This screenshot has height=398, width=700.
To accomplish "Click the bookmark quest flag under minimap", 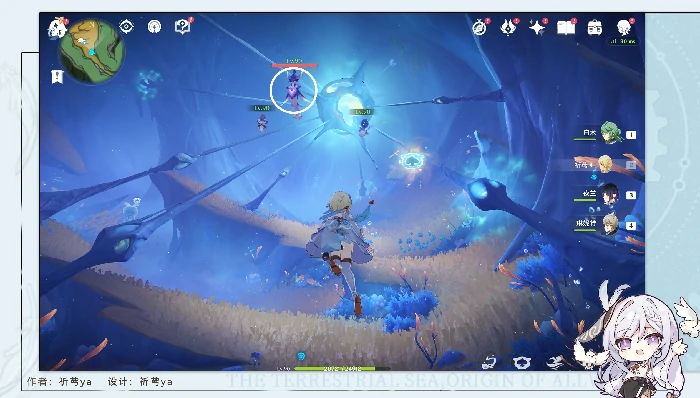I will tap(57, 77).
